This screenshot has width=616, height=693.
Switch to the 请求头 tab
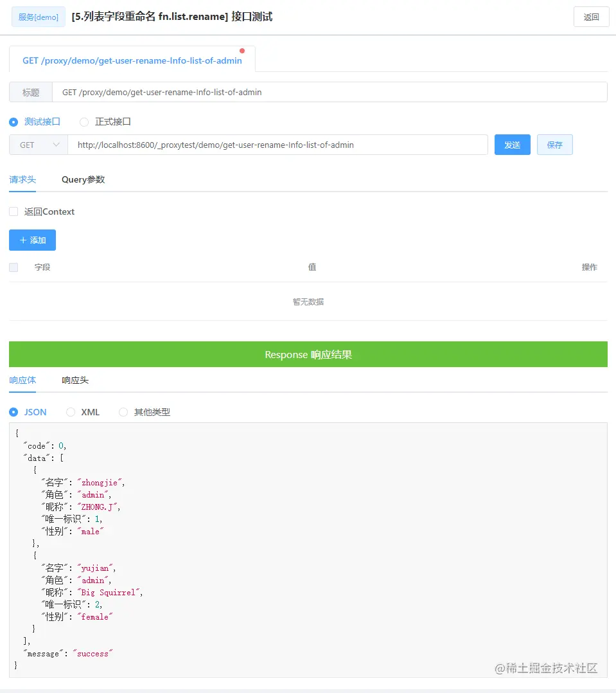point(22,179)
